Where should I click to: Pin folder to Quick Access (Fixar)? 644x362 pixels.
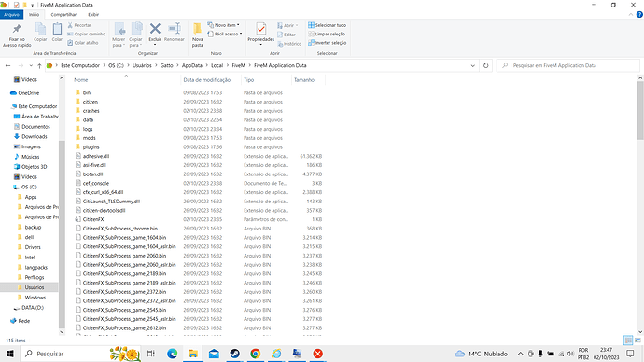click(x=17, y=35)
